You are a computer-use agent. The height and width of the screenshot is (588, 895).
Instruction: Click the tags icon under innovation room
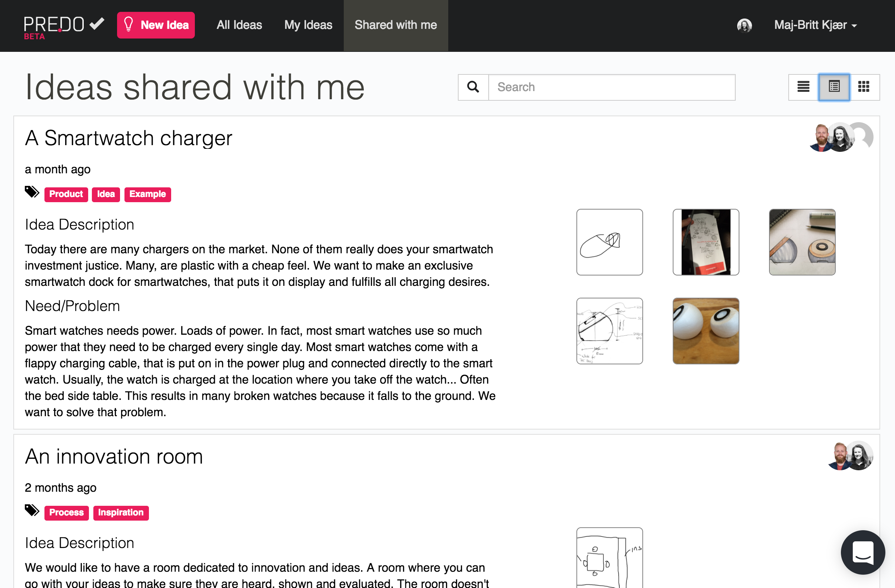(x=32, y=511)
